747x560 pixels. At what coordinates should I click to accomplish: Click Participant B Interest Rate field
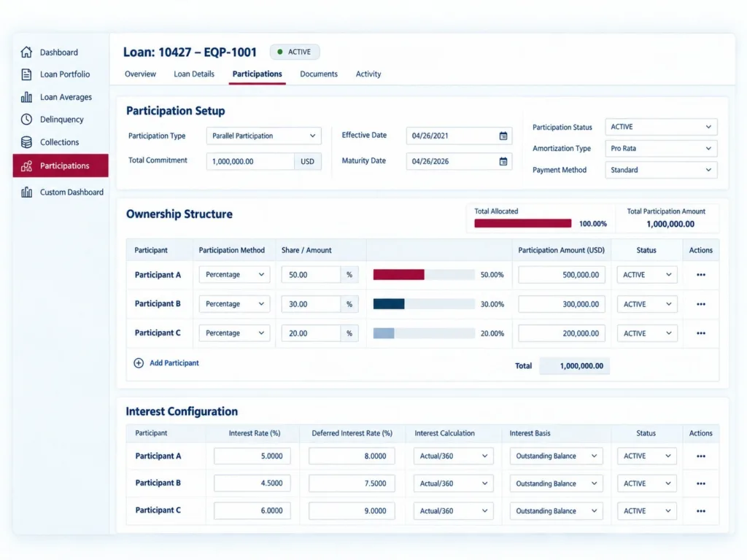252,483
